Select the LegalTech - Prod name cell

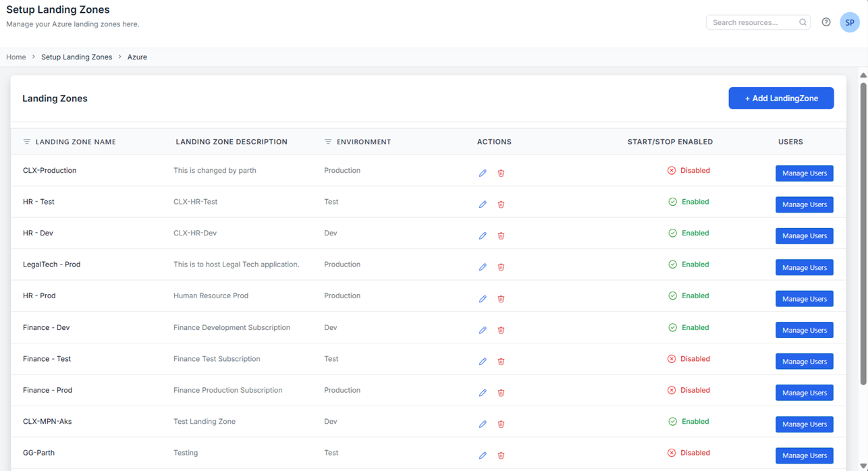tap(51, 265)
